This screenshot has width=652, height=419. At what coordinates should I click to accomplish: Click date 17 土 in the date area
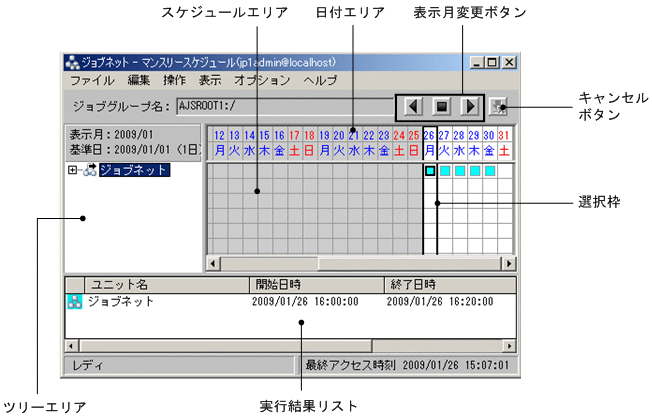click(x=294, y=143)
